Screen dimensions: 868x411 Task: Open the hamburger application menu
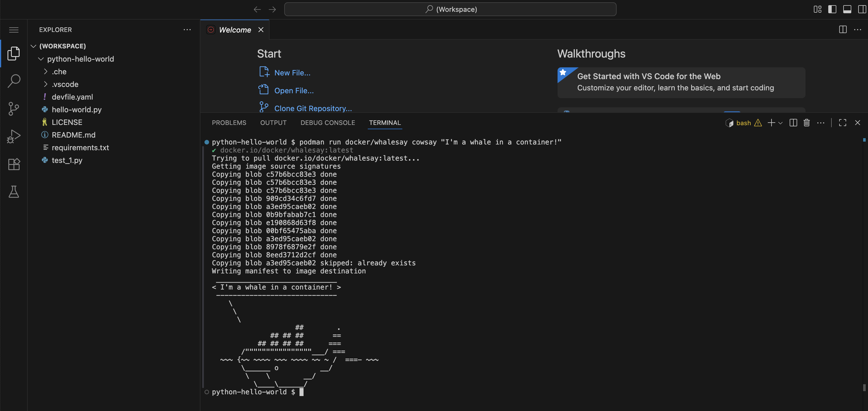pyautogui.click(x=14, y=30)
